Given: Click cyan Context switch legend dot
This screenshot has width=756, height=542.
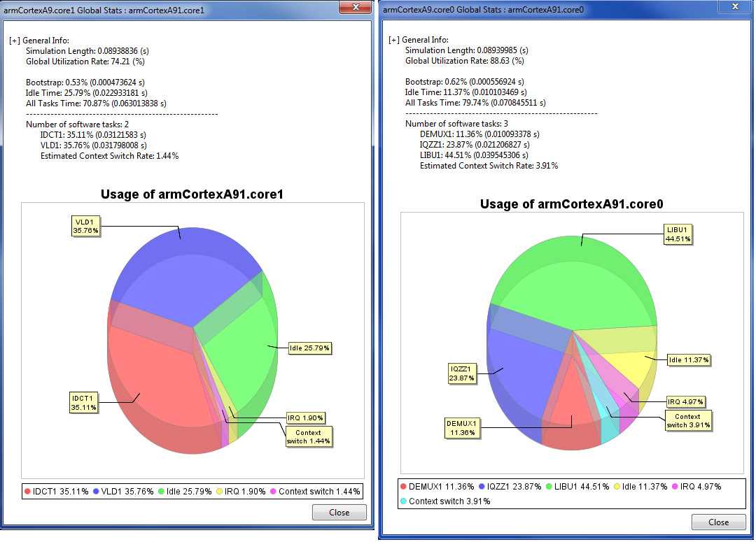Looking at the screenshot, I should (x=403, y=501).
